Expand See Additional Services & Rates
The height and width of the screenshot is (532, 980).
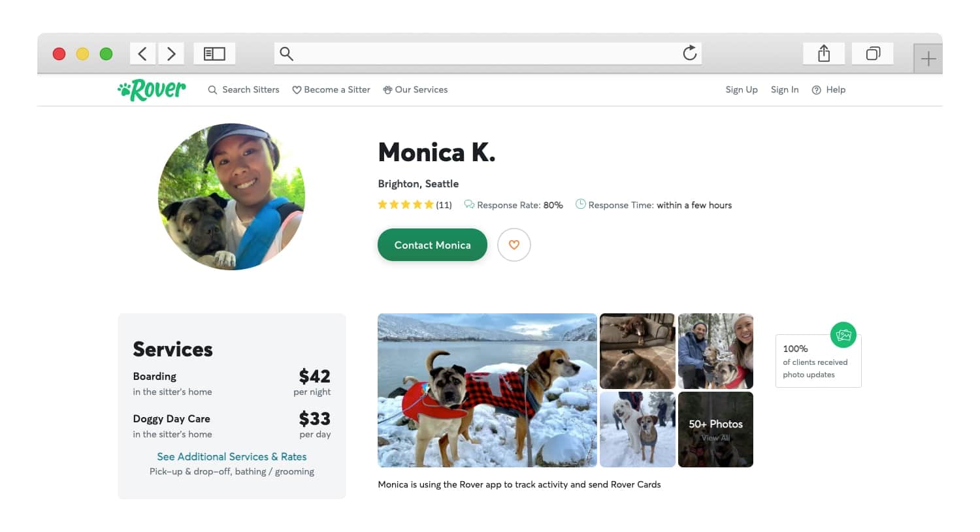pyautogui.click(x=231, y=457)
